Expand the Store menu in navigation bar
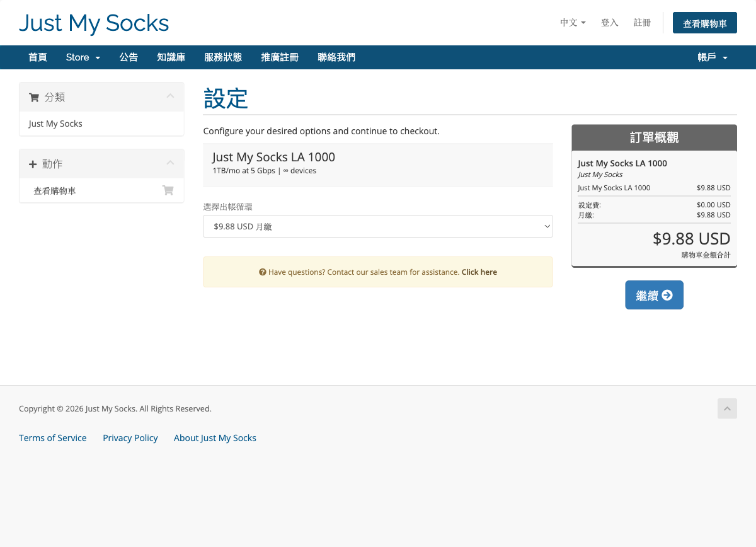The width and height of the screenshot is (756, 547). pos(83,57)
